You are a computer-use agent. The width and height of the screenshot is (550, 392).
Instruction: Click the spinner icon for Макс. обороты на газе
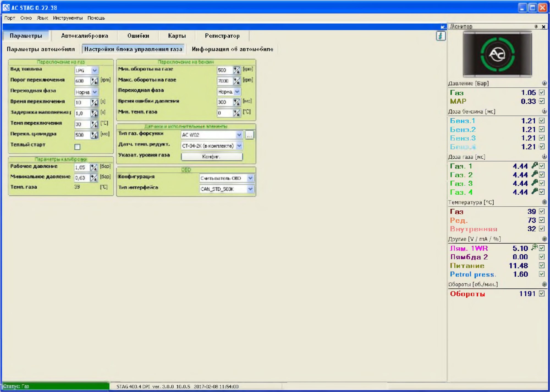(237, 81)
